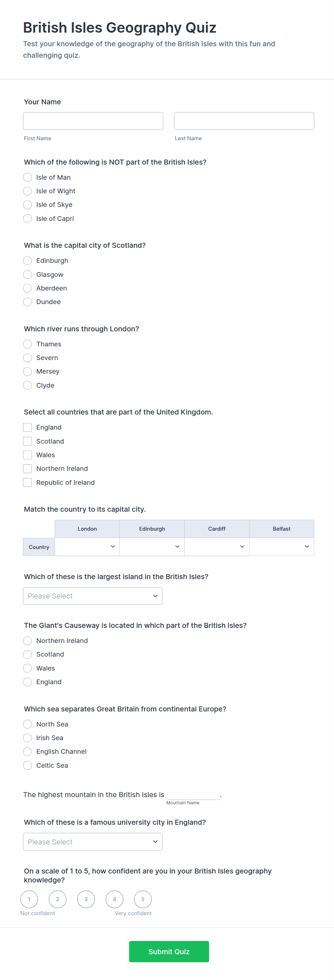Open the London column country dropdown
Image resolution: width=334 pixels, height=980 pixels.
tap(87, 547)
